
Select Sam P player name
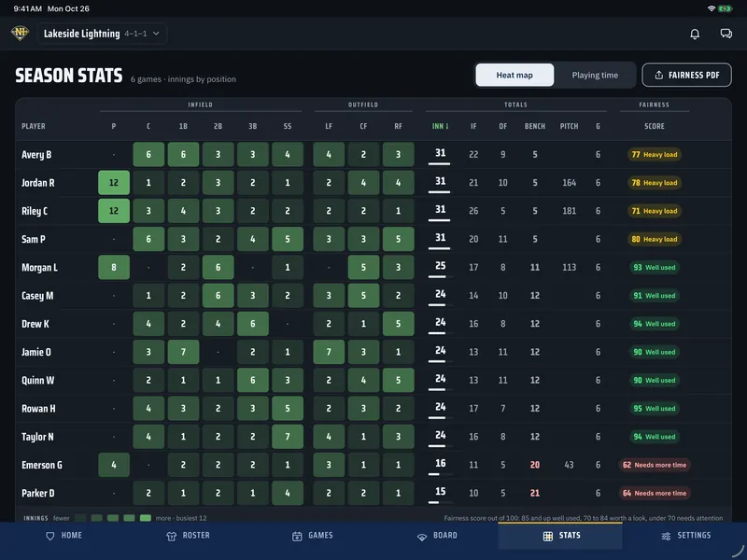pyautogui.click(x=34, y=239)
